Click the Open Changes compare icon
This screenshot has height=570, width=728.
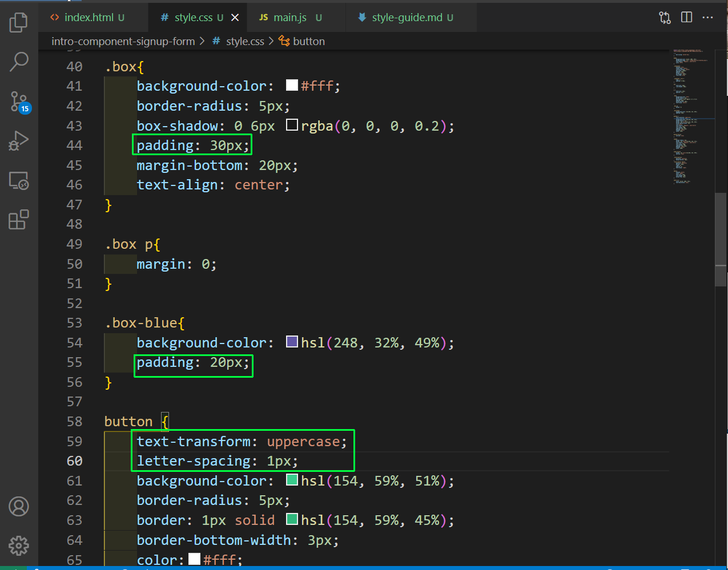tap(665, 18)
